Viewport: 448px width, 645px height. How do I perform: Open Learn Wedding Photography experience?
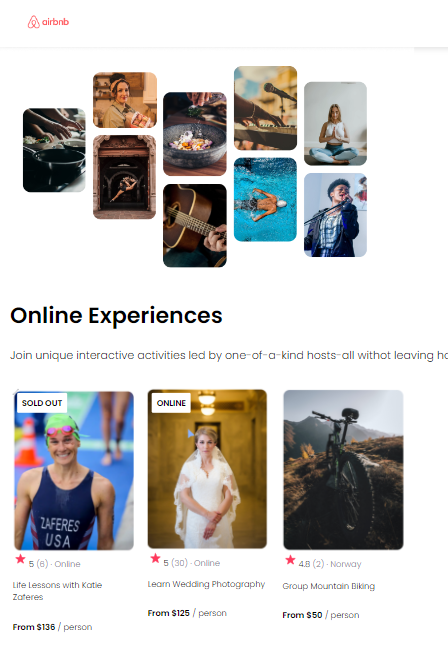[206, 584]
